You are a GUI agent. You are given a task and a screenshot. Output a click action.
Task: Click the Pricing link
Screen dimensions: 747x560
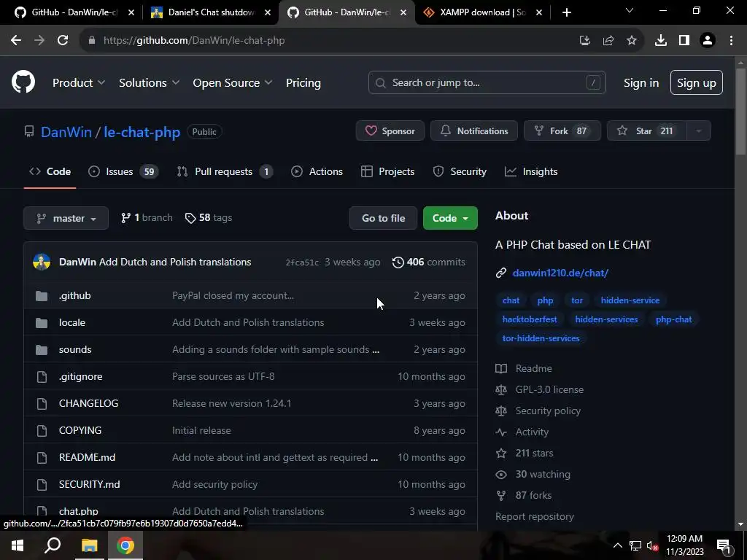303,82
